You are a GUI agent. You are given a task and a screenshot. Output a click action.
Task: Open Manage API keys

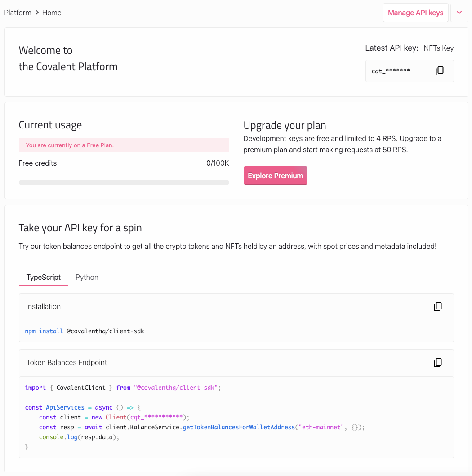415,13
